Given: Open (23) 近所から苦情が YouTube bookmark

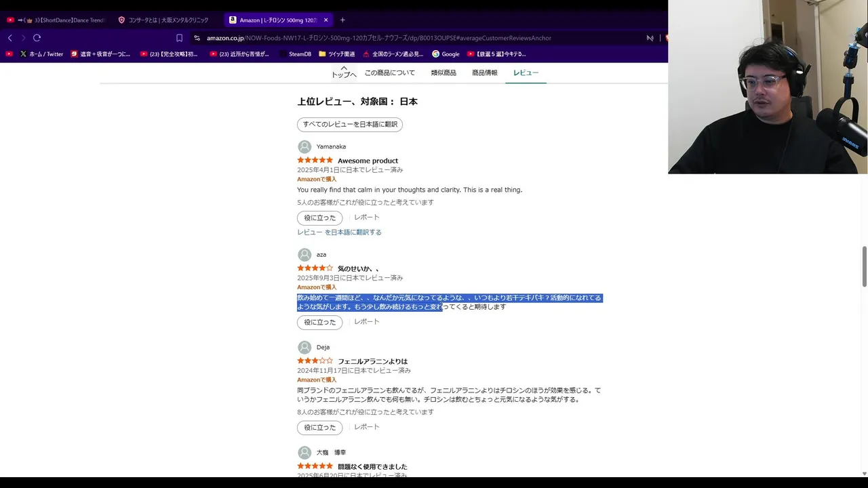Looking at the screenshot, I should [x=239, y=54].
